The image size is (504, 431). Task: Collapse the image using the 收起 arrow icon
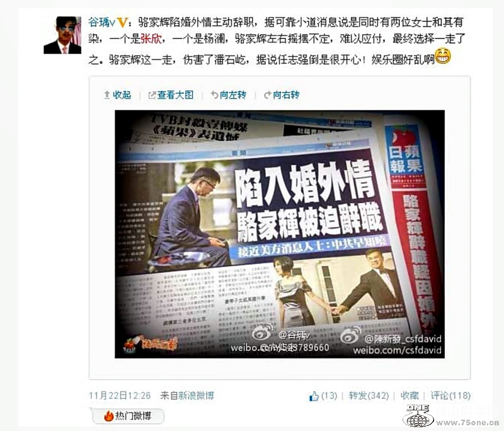point(107,95)
